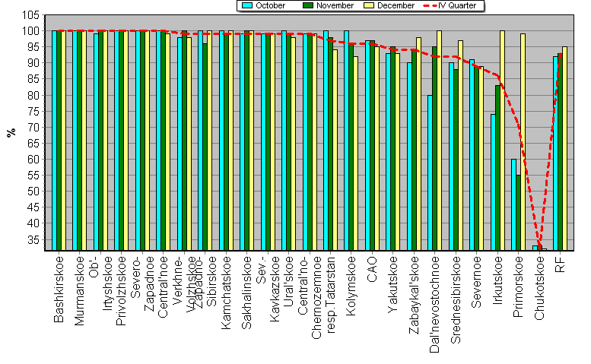
Task: Click the 'RF' axis label
Action: click(560, 264)
